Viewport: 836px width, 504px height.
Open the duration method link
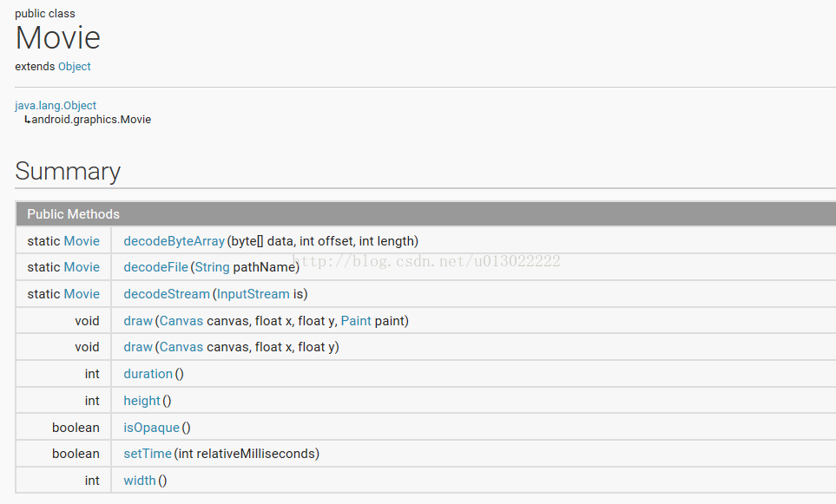click(x=148, y=374)
